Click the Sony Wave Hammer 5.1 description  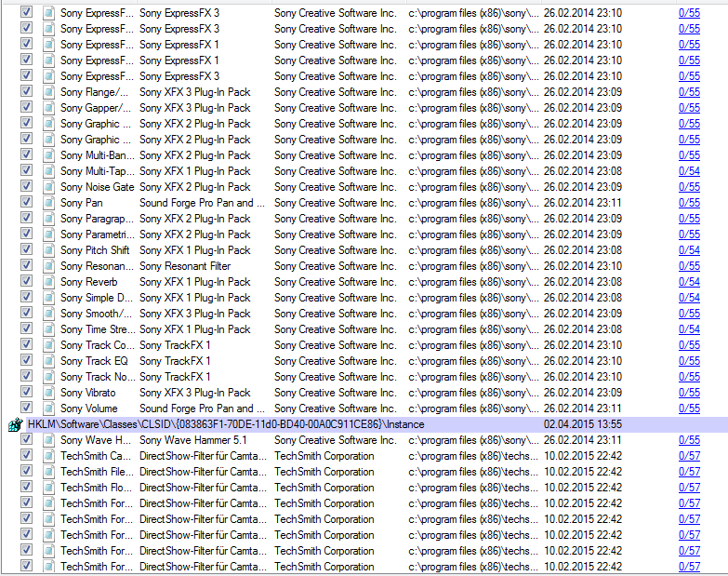[193, 440]
